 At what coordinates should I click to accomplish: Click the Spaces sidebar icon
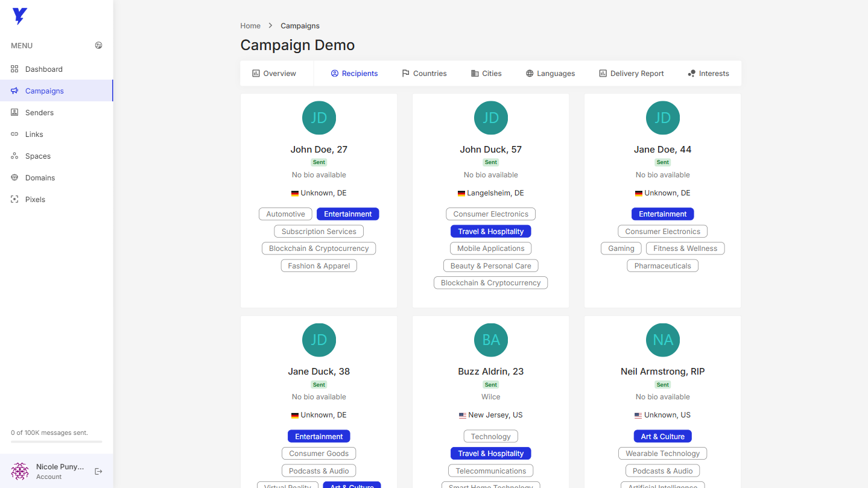[x=14, y=156]
